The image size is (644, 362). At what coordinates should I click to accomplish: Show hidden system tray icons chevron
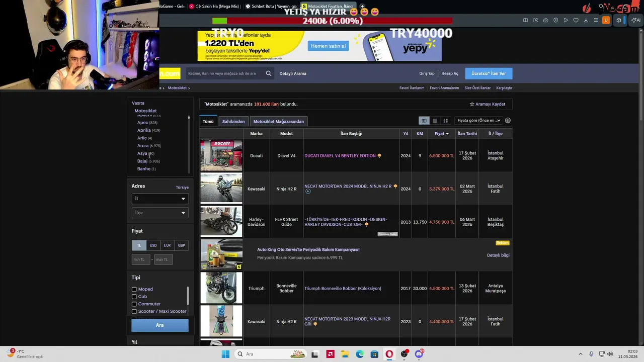pos(580,354)
